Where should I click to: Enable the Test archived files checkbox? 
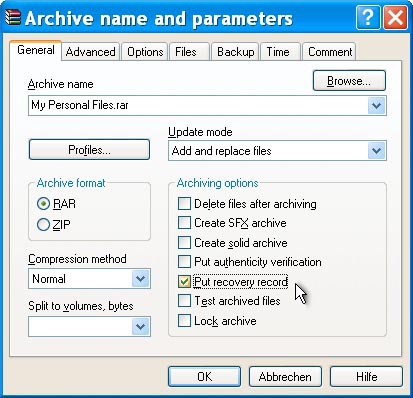tap(184, 301)
